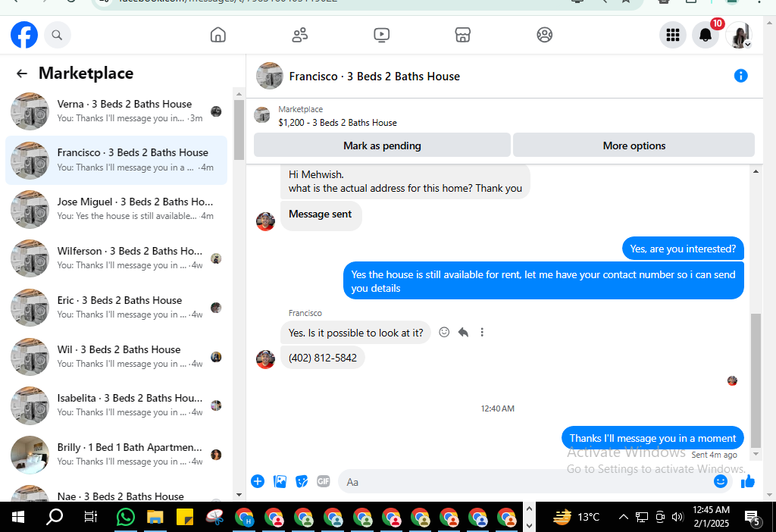Open the Video/Watch icon
Viewport: 776px width, 532px height.
tap(382, 35)
